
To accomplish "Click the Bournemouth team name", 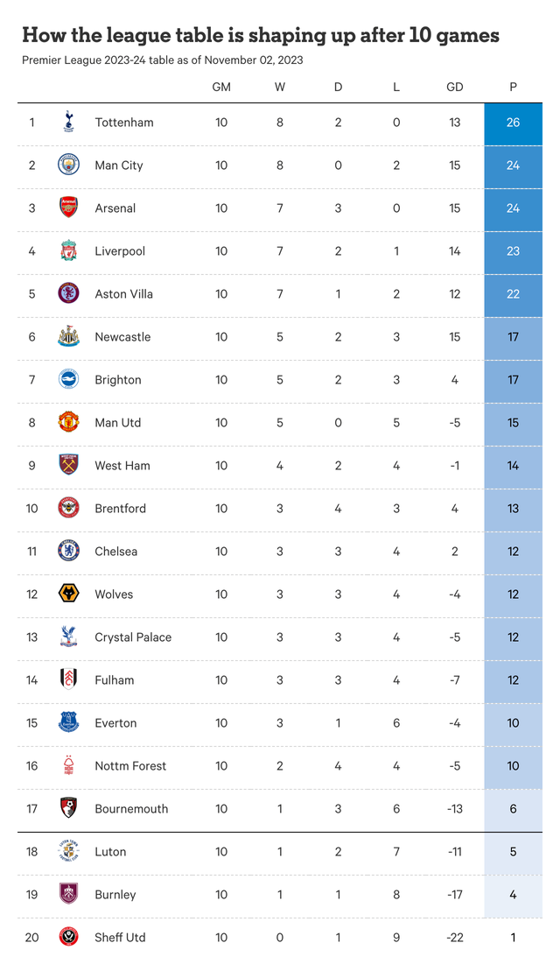I will click(x=131, y=808).
